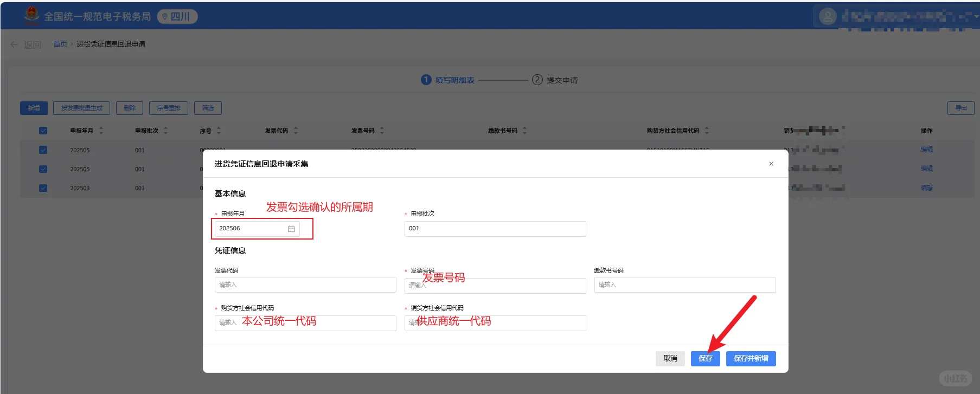Go to 首页 via breadcrumb link

60,44
